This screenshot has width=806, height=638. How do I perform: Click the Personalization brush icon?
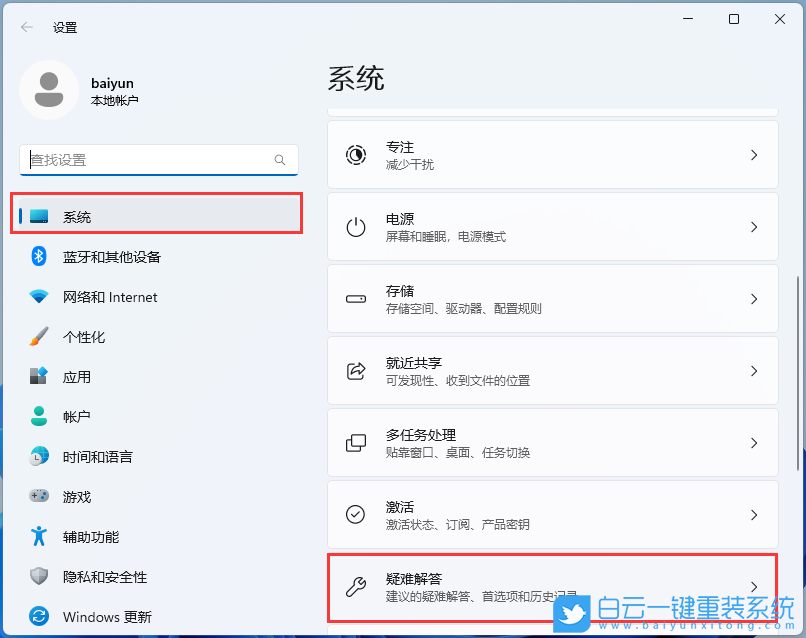tap(37, 336)
